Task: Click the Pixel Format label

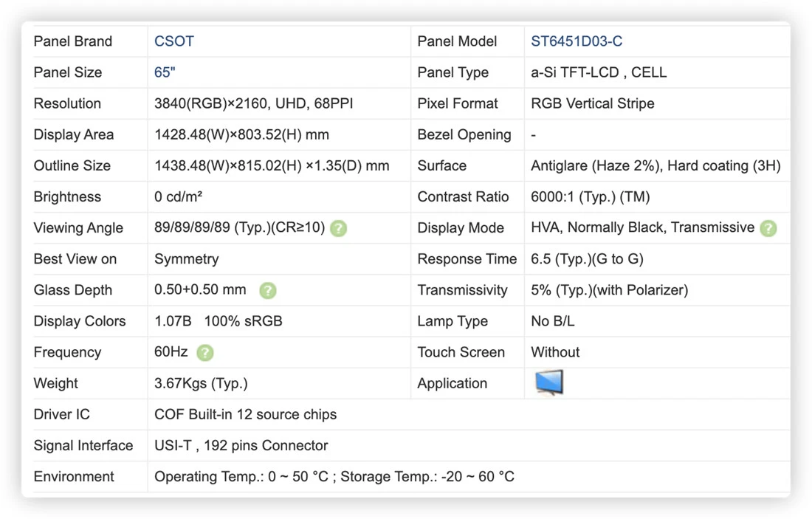Action: tap(457, 103)
